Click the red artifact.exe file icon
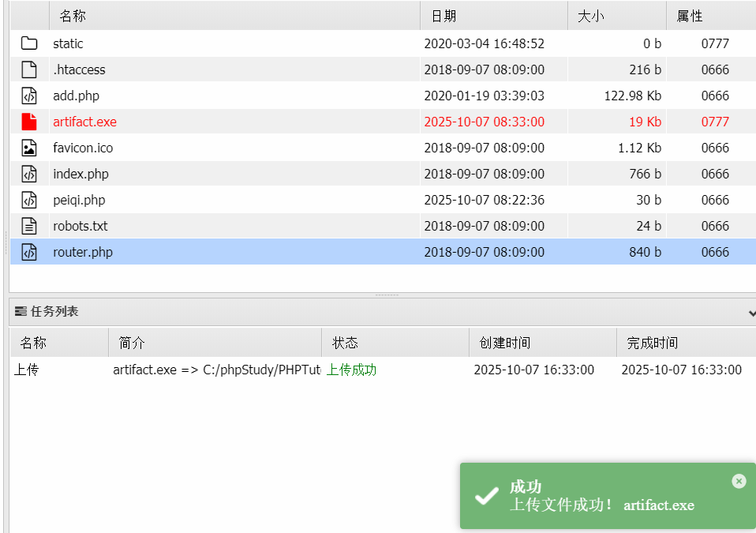The image size is (756, 533). click(29, 122)
